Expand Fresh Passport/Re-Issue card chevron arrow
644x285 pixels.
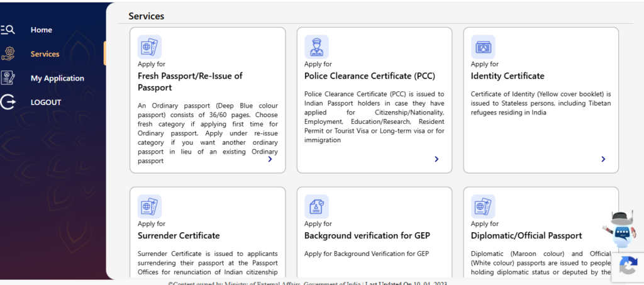pyautogui.click(x=270, y=159)
